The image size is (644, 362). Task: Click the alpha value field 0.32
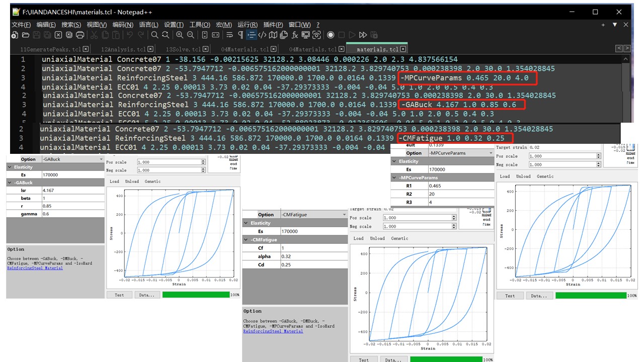click(314, 256)
